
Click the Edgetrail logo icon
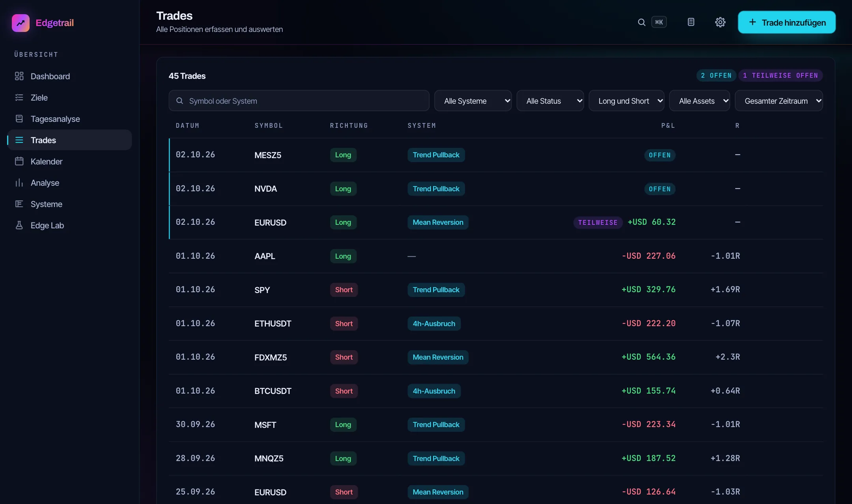21,23
